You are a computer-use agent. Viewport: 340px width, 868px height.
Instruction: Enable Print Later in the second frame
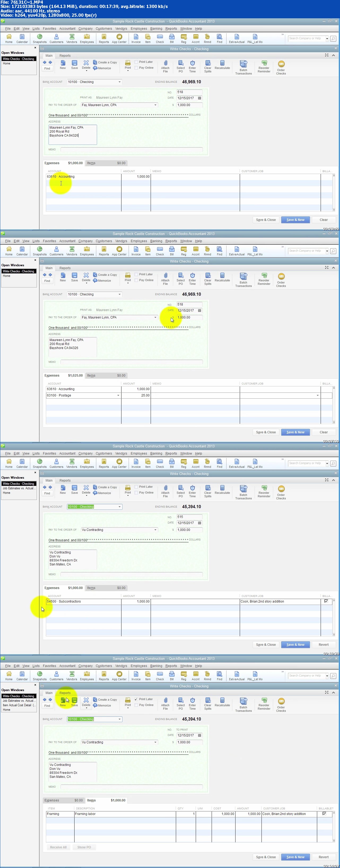136,274
